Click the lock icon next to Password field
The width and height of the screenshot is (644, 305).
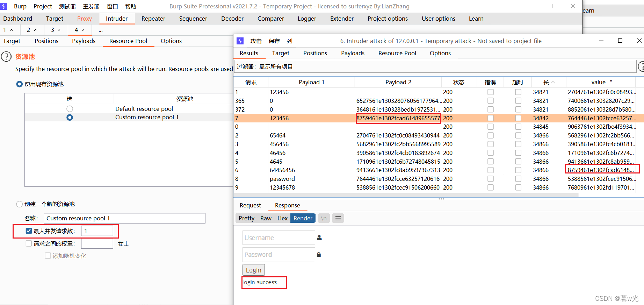pyautogui.click(x=319, y=255)
